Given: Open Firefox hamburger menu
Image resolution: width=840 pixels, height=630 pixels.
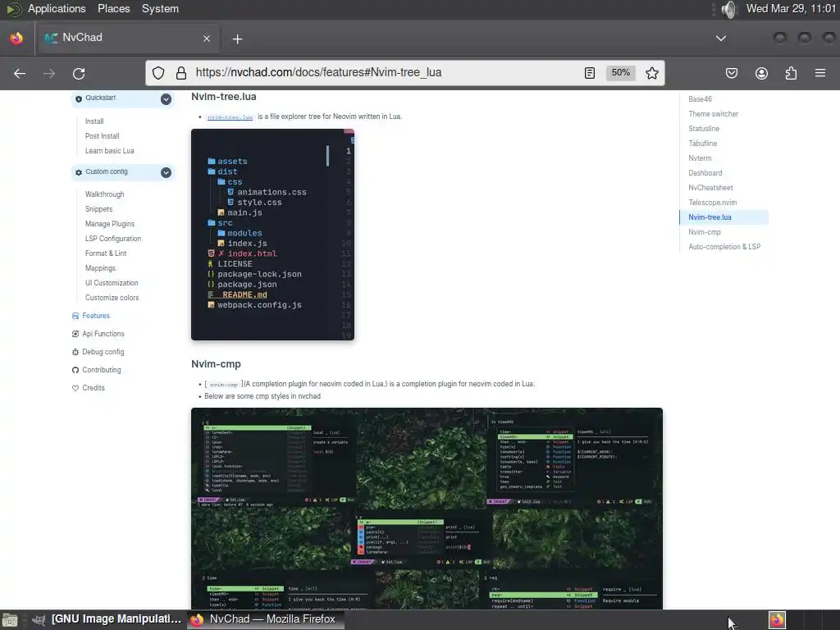Looking at the screenshot, I should 820,73.
